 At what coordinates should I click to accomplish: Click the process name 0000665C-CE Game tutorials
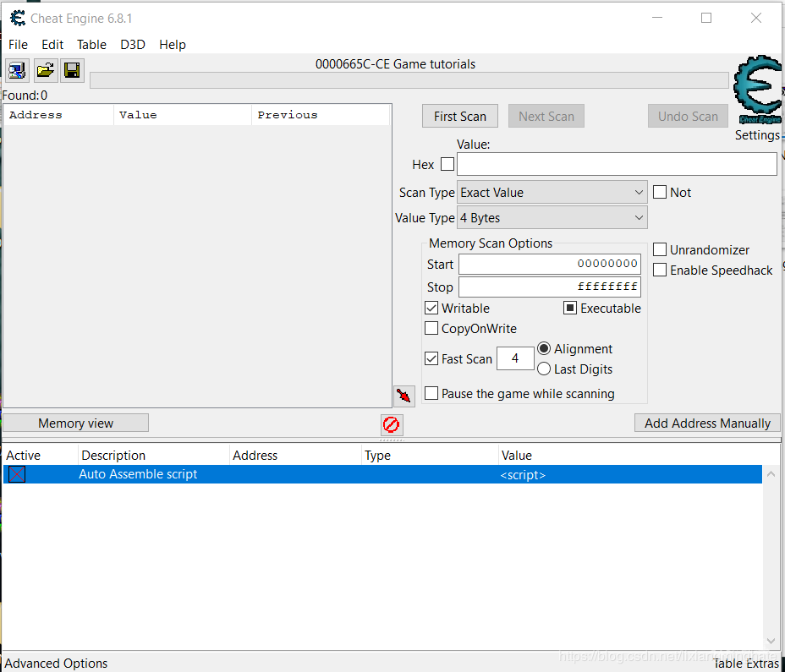[x=396, y=64]
